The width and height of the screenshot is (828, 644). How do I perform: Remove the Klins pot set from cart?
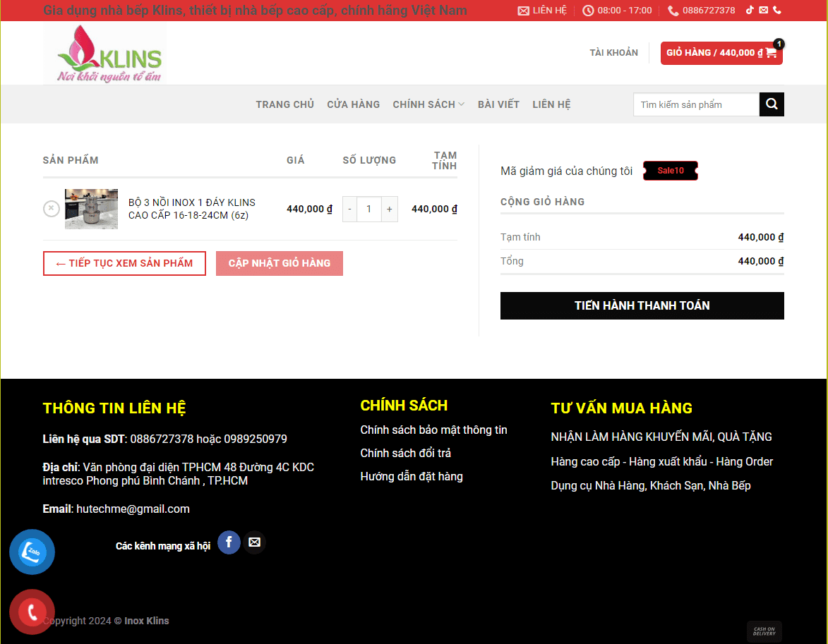(x=52, y=209)
